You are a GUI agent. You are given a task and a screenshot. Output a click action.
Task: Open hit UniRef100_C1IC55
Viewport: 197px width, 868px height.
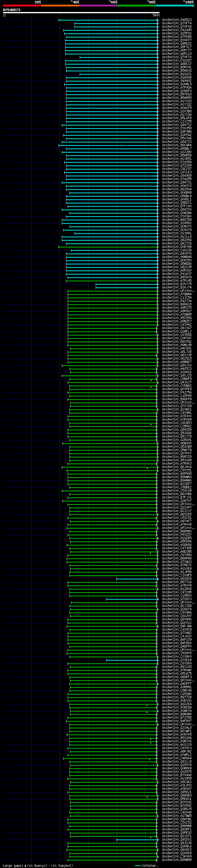click(x=177, y=122)
